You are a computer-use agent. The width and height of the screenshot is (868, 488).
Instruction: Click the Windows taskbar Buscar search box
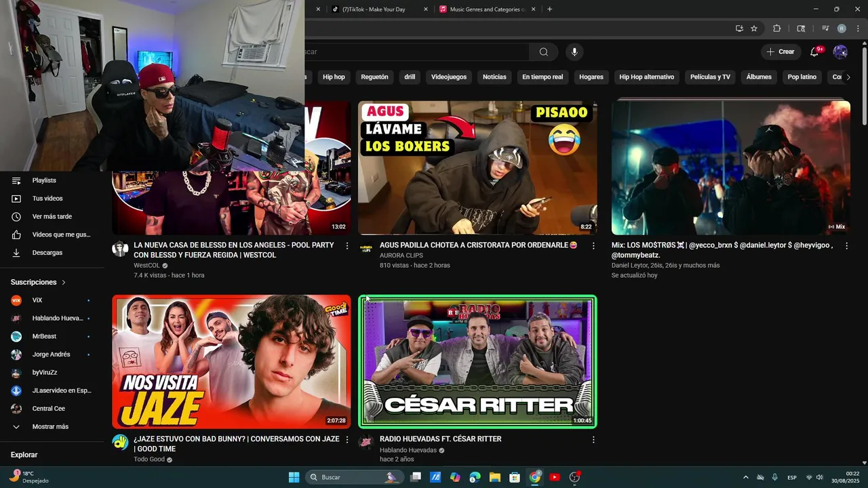pyautogui.click(x=353, y=477)
